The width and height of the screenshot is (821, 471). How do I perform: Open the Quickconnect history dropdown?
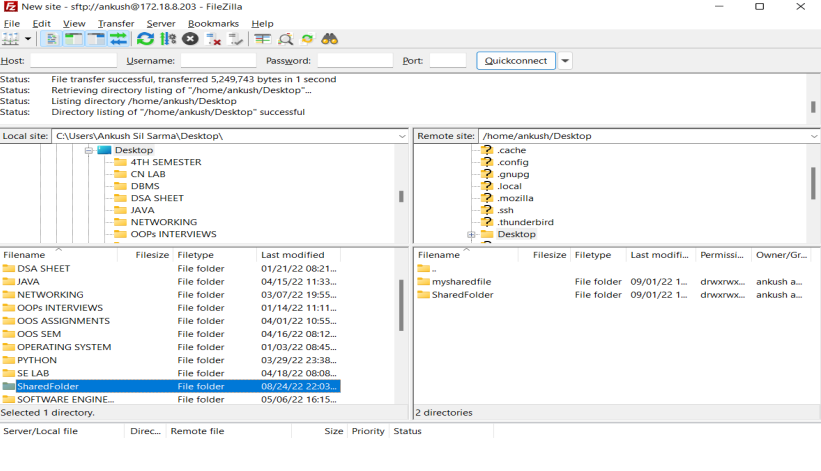(565, 61)
